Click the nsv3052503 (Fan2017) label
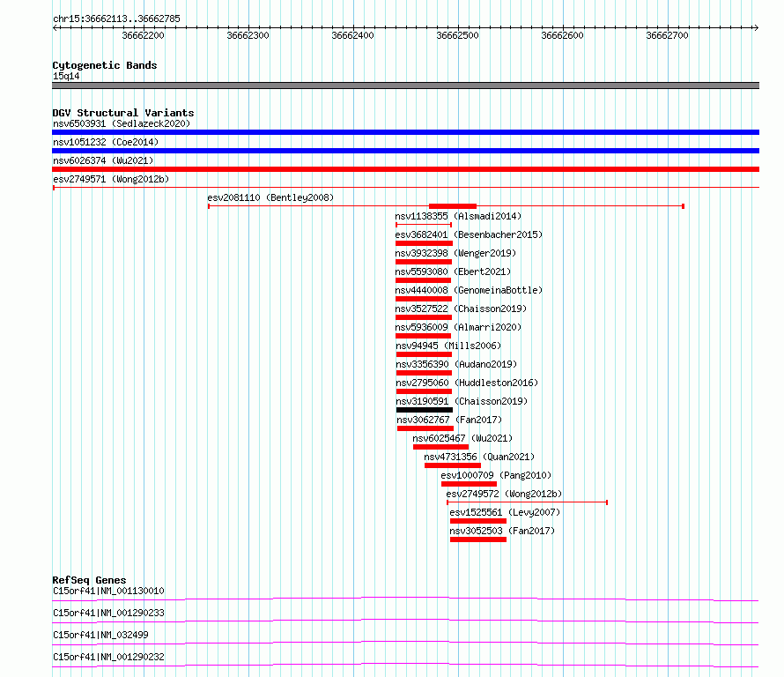784x677 pixels. pos(502,531)
